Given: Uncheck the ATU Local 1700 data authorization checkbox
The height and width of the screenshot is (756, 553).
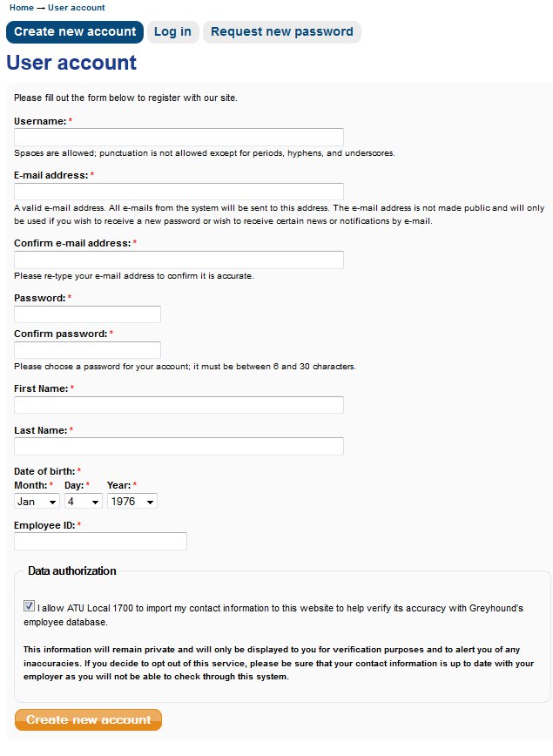Looking at the screenshot, I should click(x=30, y=605).
